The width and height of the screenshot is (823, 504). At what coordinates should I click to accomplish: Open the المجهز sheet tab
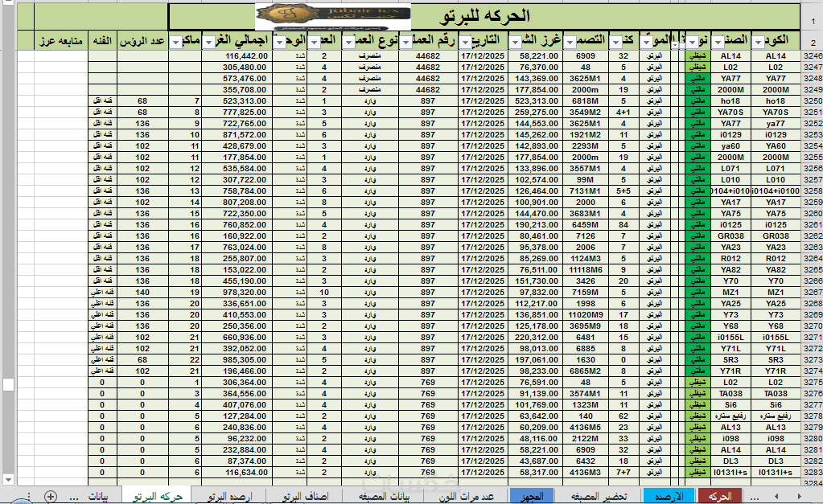click(533, 496)
